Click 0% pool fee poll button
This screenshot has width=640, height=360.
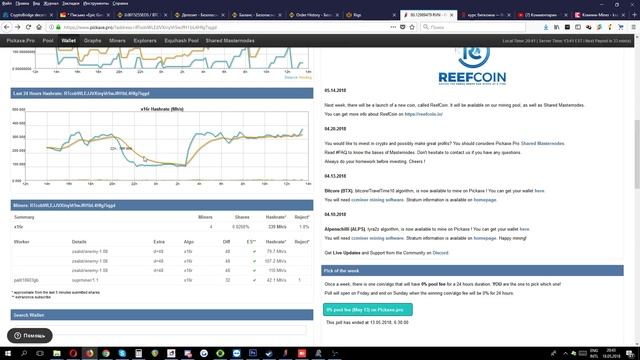click(x=367, y=310)
